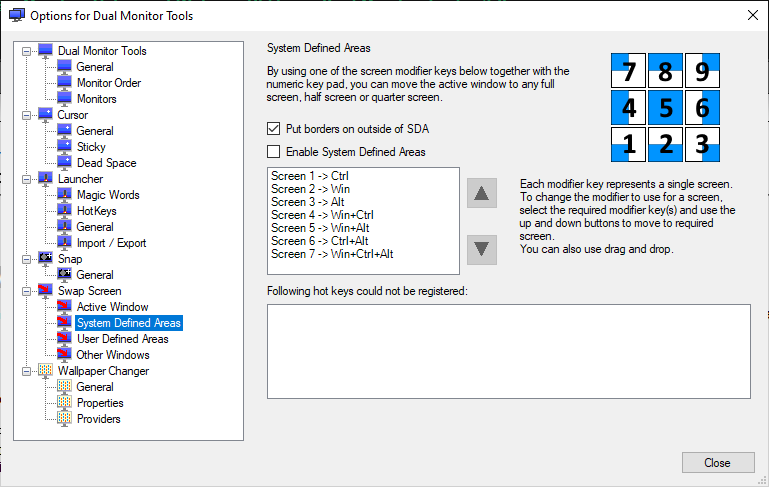The image size is (769, 487).
Task: Open Wallpaper Changer Providers page
Action: click(x=99, y=419)
